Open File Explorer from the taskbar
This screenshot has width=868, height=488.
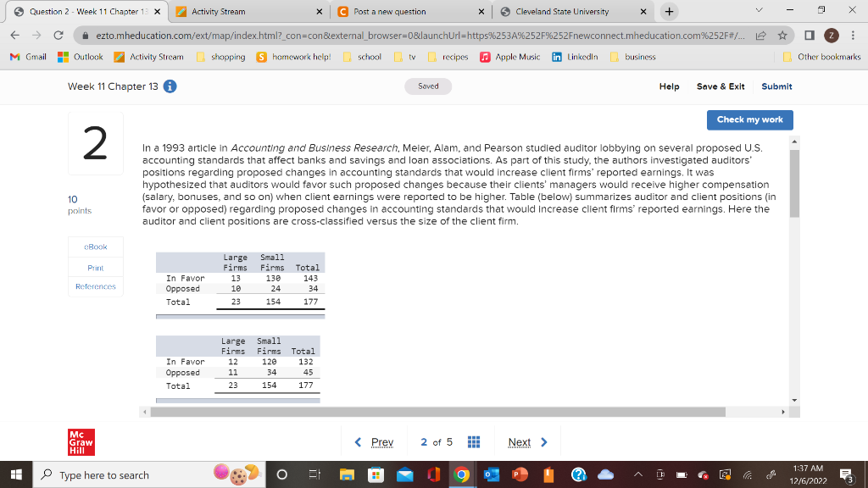tap(347, 474)
